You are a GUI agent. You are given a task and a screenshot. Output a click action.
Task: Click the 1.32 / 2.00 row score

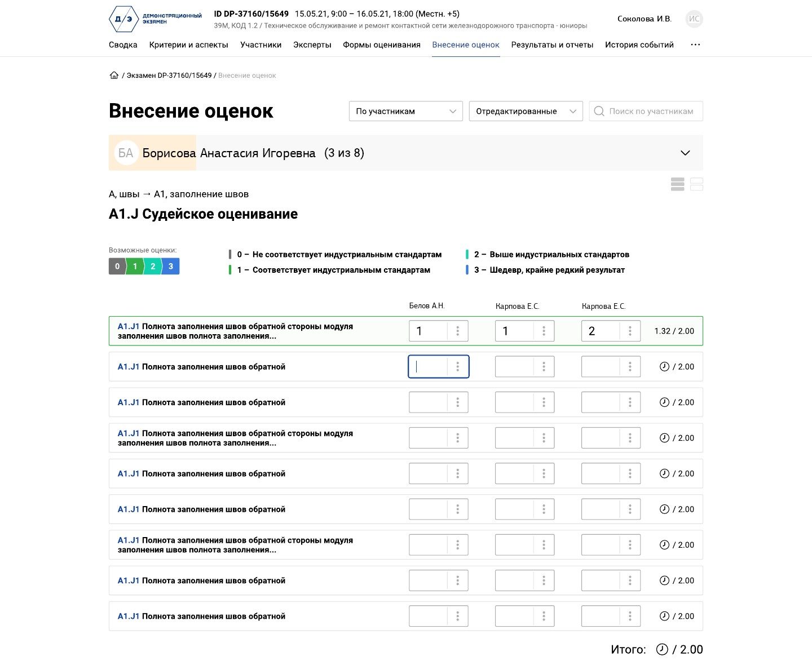pyautogui.click(x=674, y=331)
